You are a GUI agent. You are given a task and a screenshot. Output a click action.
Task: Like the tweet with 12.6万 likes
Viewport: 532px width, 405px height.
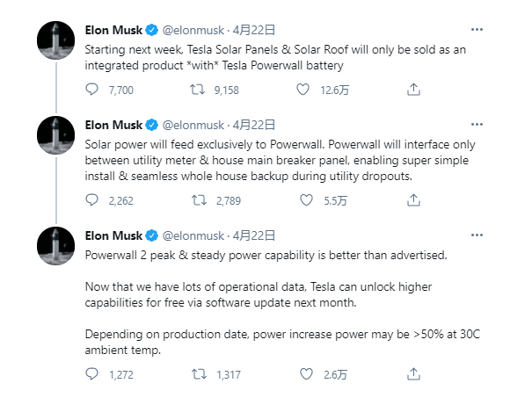click(x=304, y=89)
